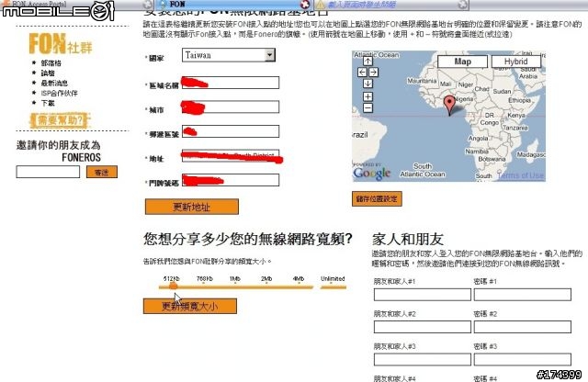
Task: Open the Terms of Use map link
Action: pyautogui.click(x=521, y=175)
